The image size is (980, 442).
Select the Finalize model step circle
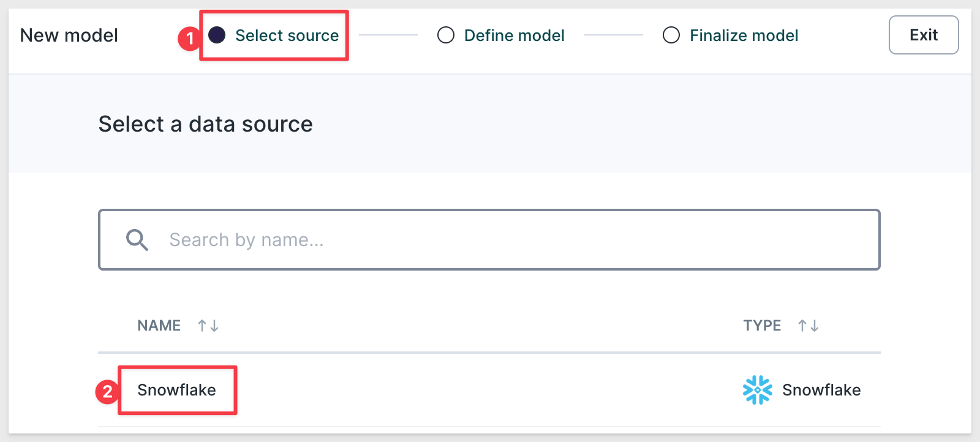[671, 35]
